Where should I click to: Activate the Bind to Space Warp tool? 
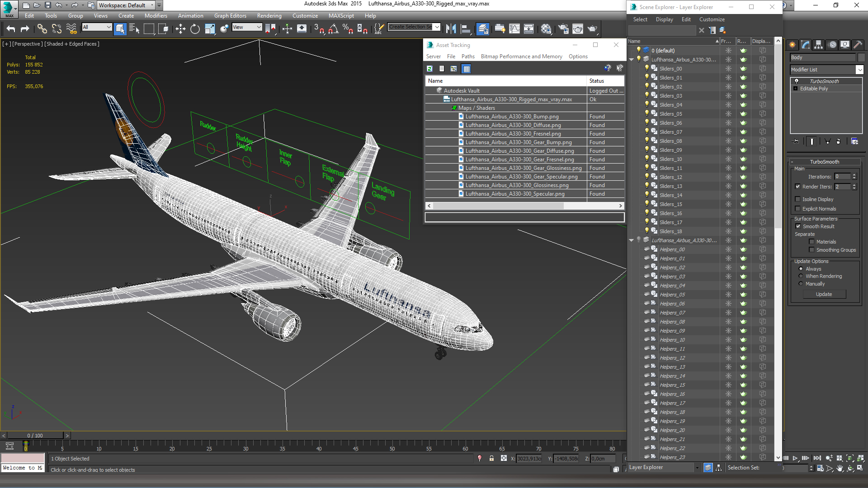pos(71,29)
